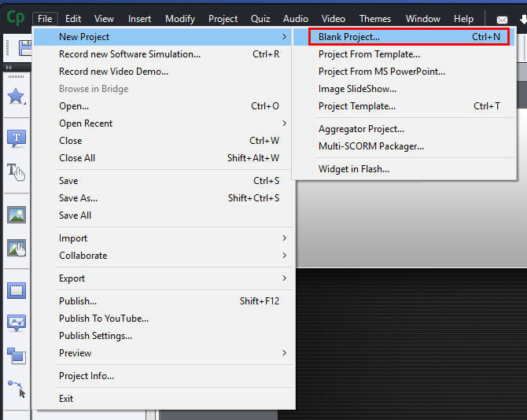The height and width of the screenshot is (420, 527).
Task: Click the envelope mail icon in menu bar
Action: tap(502, 20)
